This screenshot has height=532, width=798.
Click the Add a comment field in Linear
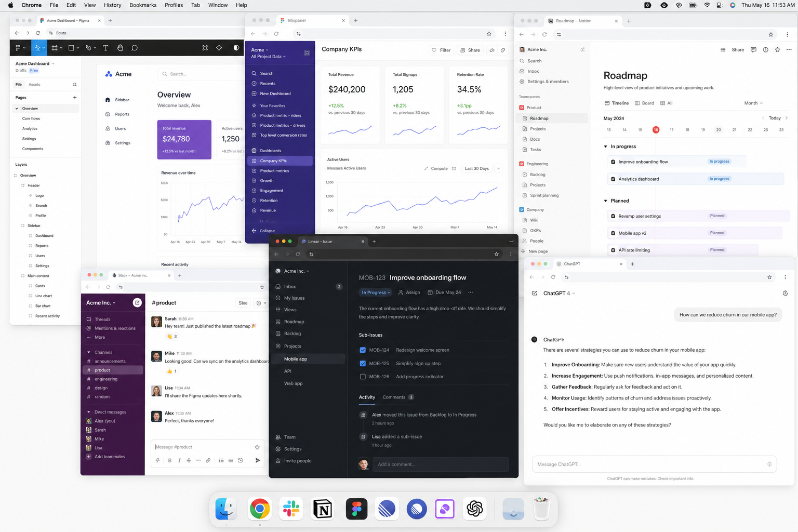pos(441,464)
